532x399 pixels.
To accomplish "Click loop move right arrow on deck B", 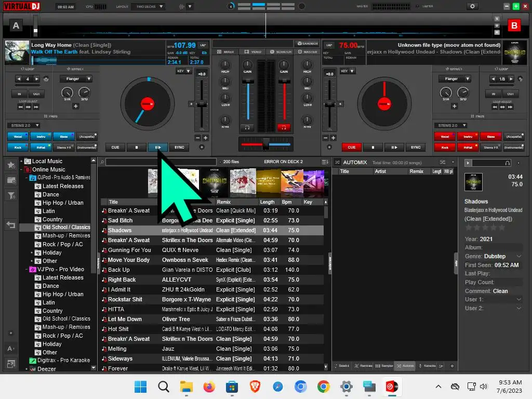I will click(x=510, y=107).
